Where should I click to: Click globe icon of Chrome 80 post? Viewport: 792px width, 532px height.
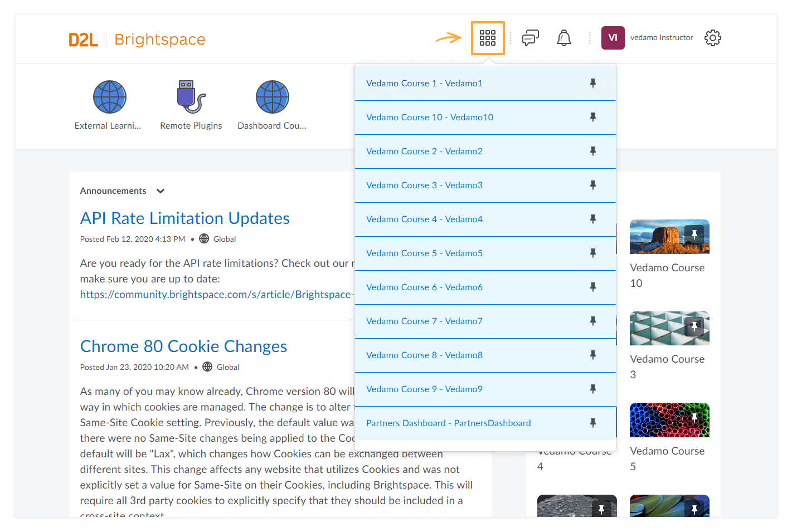207,367
